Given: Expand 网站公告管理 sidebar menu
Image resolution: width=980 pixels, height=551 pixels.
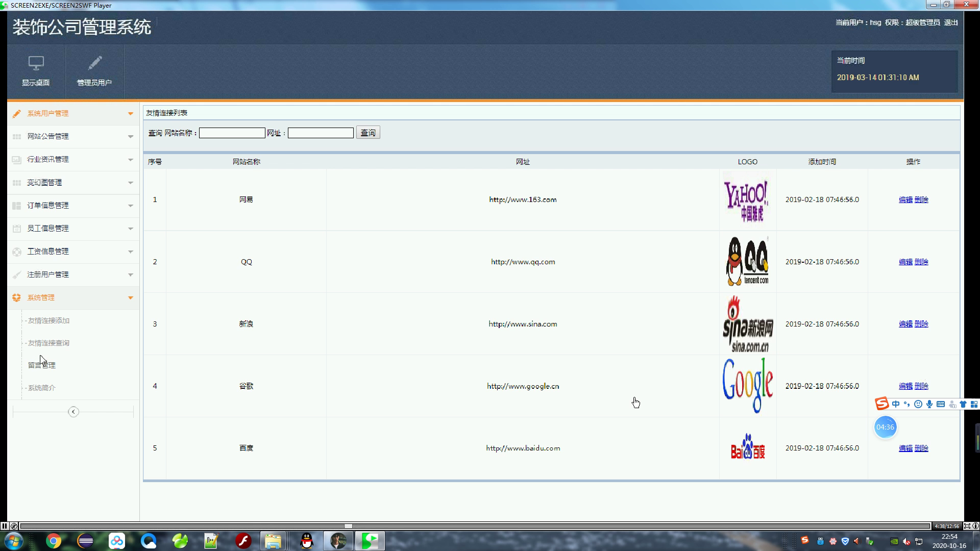Looking at the screenshot, I should (73, 136).
